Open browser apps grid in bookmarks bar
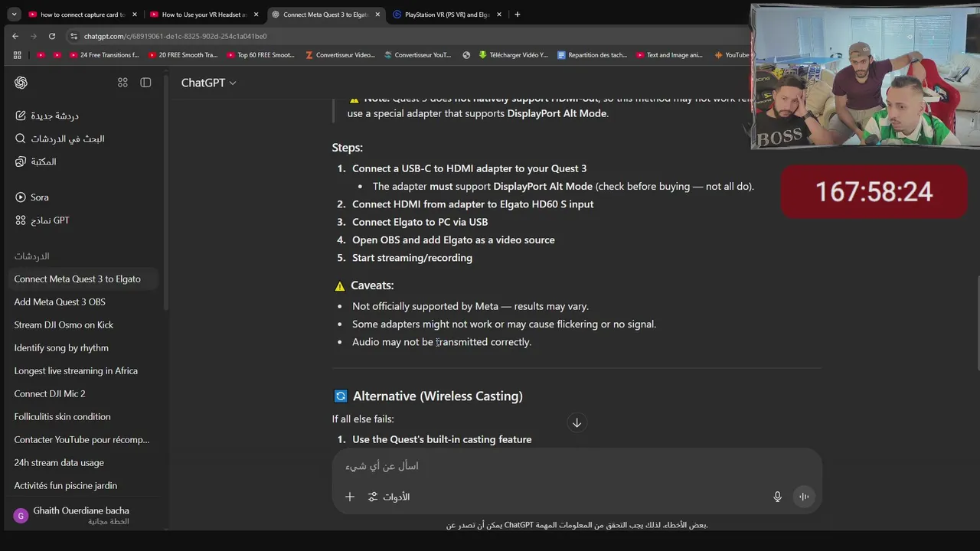Screen dimensions: 980x551 [x=18, y=55]
